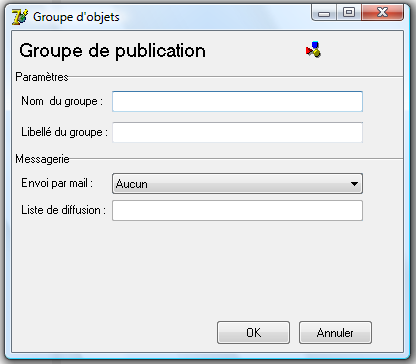
Task: Click the "Envoi par mail :" label
Action: click(57, 183)
